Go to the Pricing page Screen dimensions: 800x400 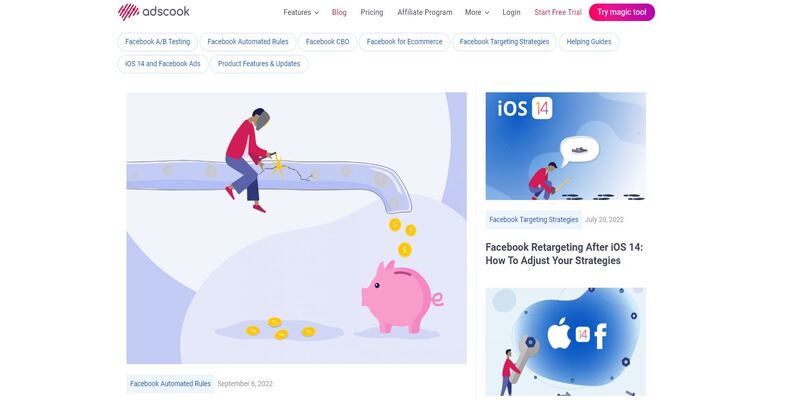click(371, 12)
